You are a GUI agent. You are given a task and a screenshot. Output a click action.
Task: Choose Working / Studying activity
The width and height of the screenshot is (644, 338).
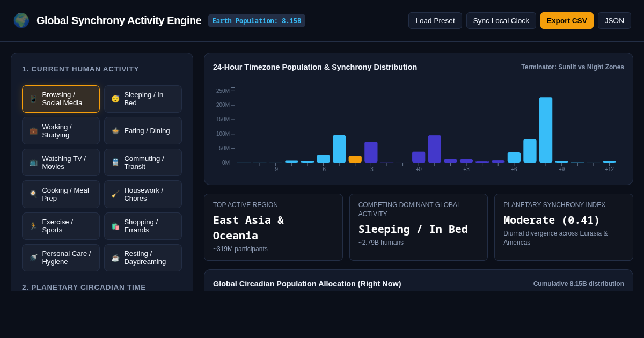click(x=61, y=131)
